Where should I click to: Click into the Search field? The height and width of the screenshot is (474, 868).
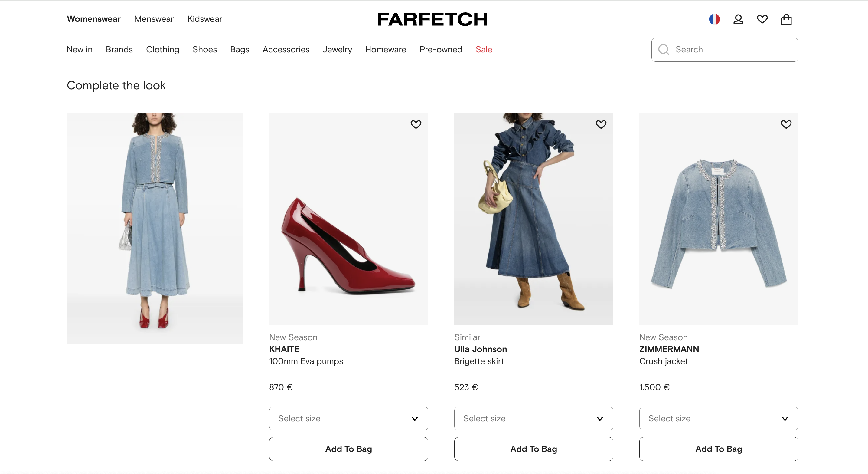731,50
